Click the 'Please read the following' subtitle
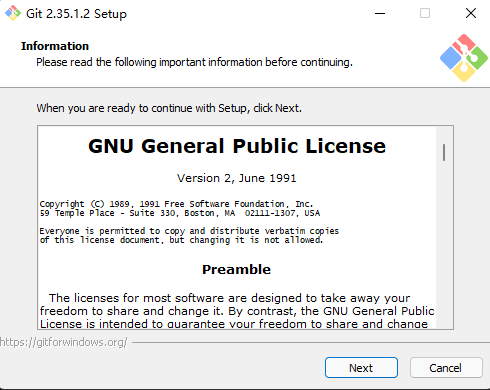Screen dimensions: 490x390 [x=194, y=62]
